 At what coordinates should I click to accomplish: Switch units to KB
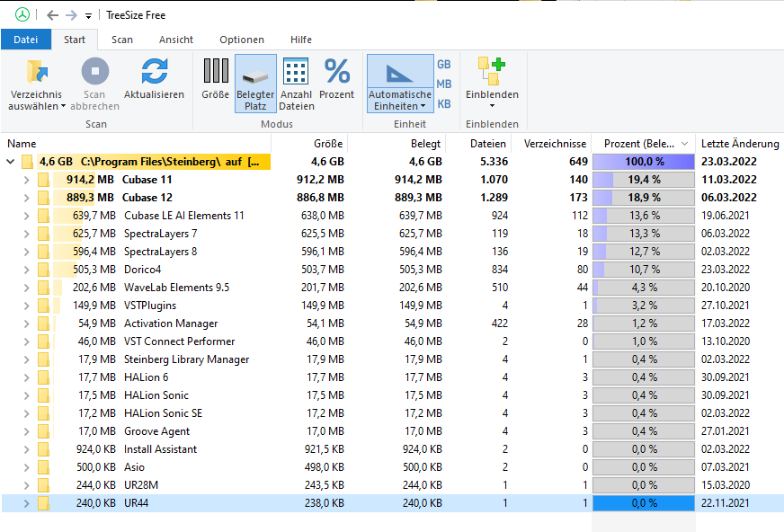click(443, 103)
